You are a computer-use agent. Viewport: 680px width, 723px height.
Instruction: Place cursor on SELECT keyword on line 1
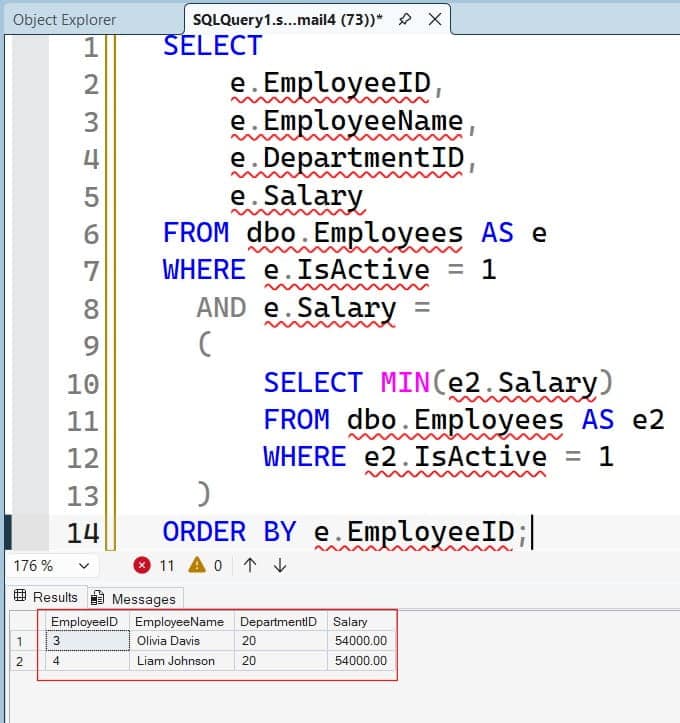click(x=213, y=46)
